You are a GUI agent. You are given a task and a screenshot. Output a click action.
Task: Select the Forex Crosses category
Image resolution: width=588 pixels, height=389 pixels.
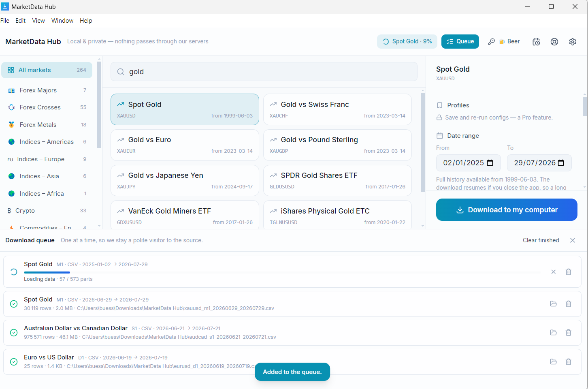[47, 107]
